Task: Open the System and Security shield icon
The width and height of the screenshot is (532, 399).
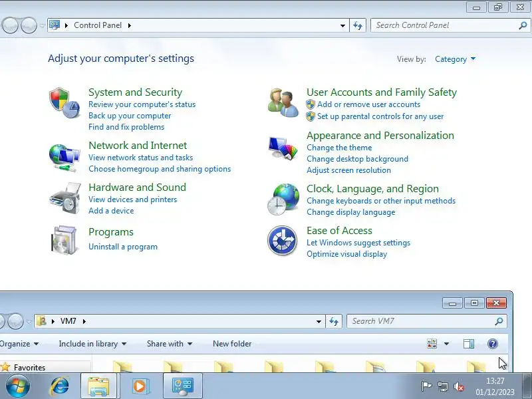Action: click(x=65, y=102)
